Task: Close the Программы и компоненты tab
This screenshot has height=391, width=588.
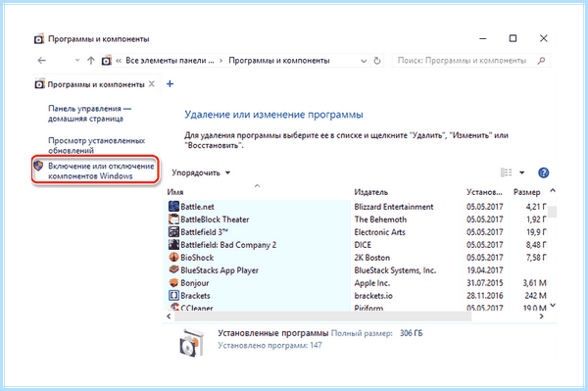Action: point(152,84)
